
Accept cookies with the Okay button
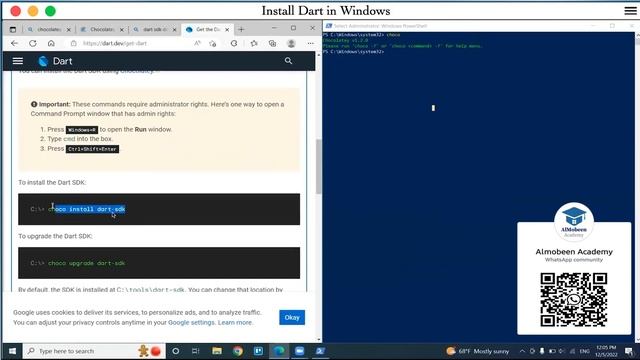[292, 318]
